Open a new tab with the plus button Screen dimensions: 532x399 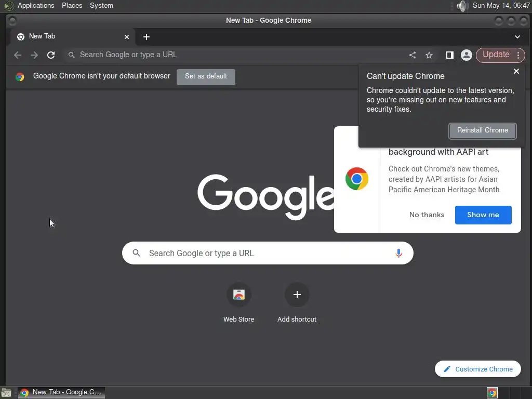pyautogui.click(x=147, y=37)
